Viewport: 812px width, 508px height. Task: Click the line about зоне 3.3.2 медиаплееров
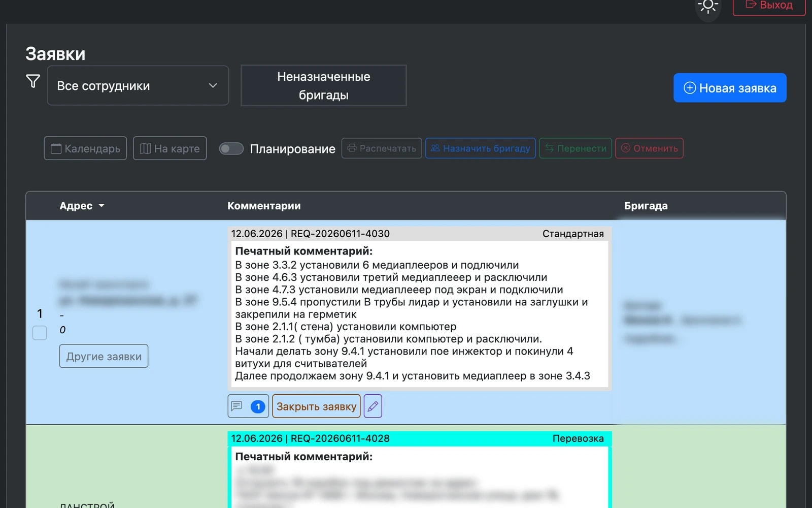click(377, 265)
